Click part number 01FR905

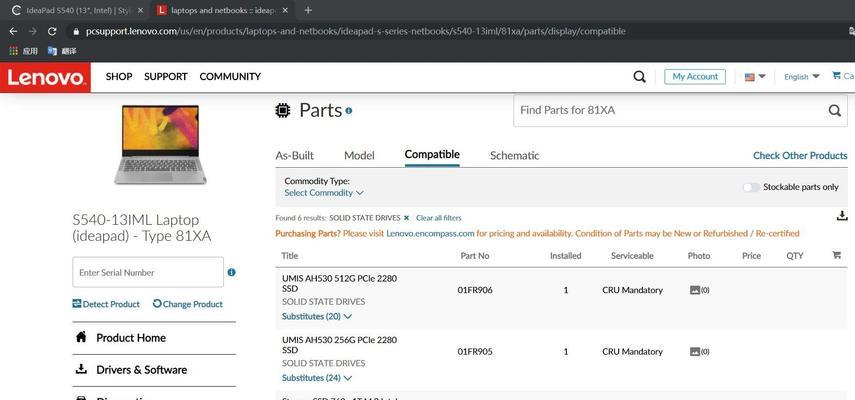pos(475,351)
